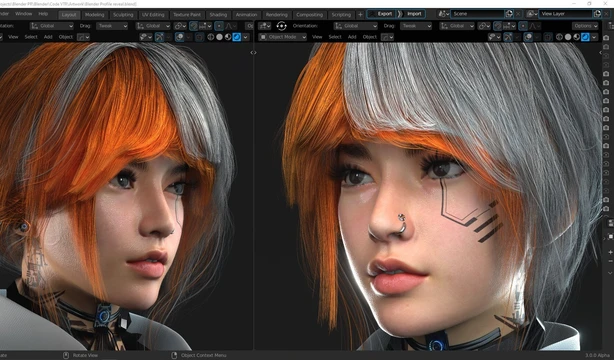This screenshot has height=360, width=614.
Task: Open right viewport editor type dropdown
Action: pyautogui.click(x=264, y=26)
